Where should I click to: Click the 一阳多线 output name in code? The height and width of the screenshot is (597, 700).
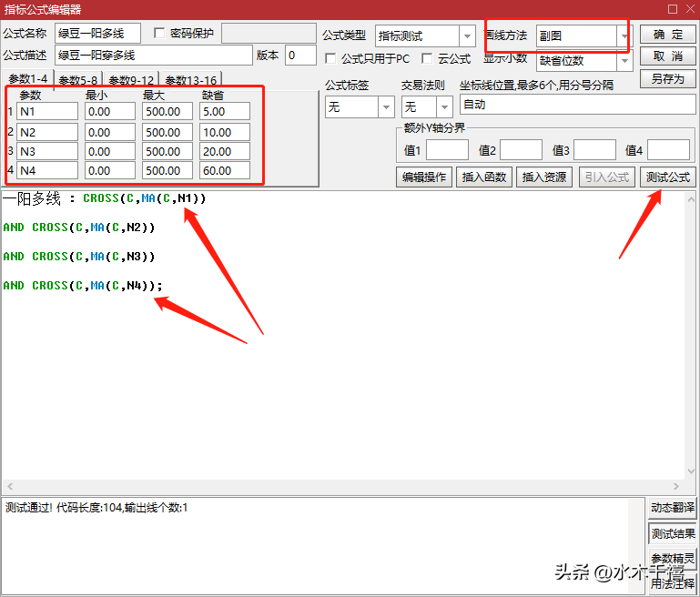click(x=31, y=198)
